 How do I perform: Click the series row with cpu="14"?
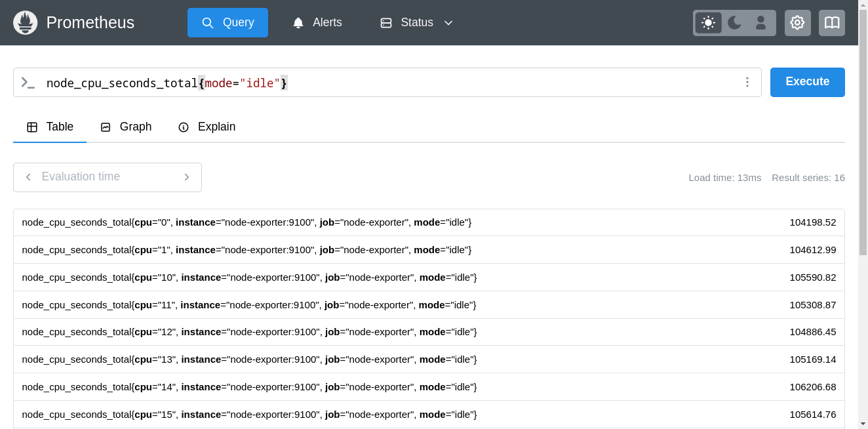(429, 387)
